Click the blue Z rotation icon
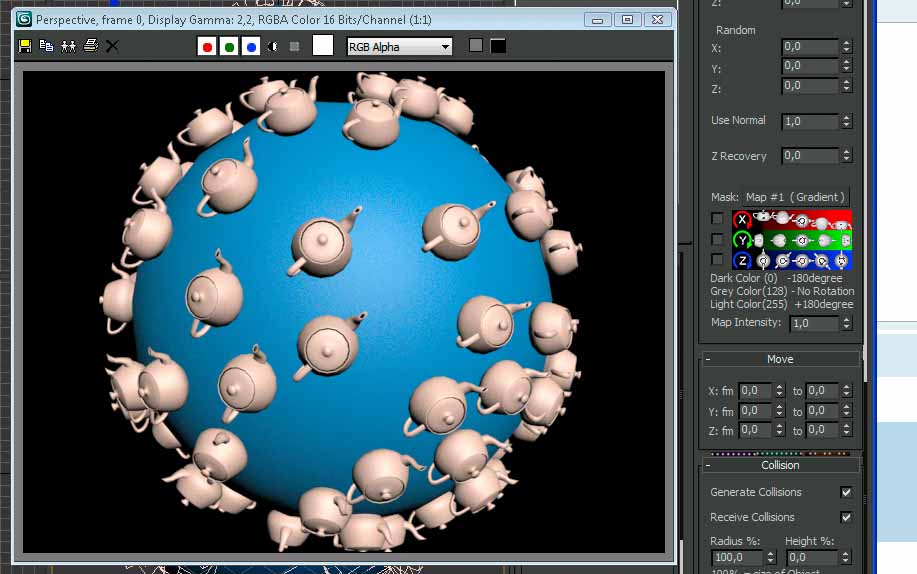917x574 pixels. 742,260
